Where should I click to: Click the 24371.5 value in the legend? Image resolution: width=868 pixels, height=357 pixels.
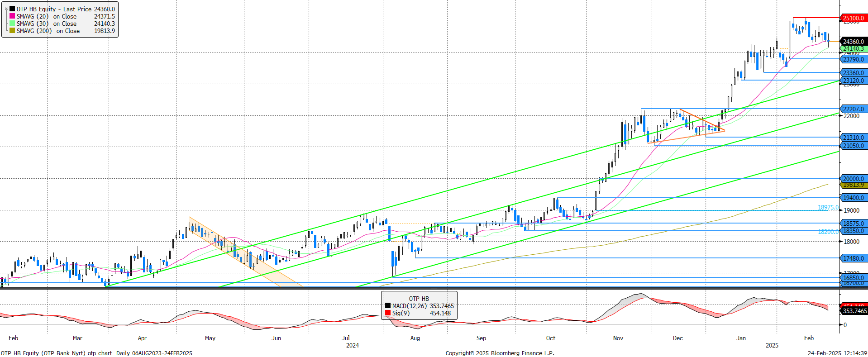click(x=105, y=16)
